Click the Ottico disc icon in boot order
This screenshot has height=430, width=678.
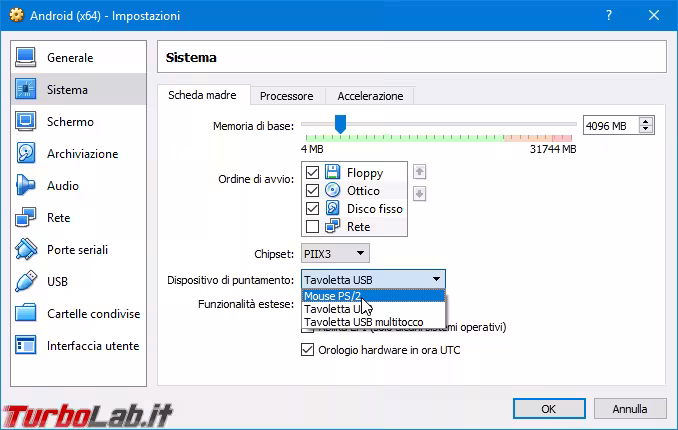pos(333,190)
